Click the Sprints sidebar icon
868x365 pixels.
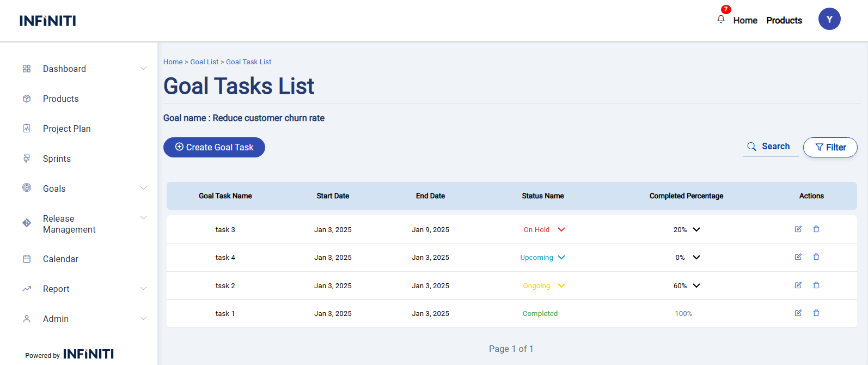(x=27, y=159)
